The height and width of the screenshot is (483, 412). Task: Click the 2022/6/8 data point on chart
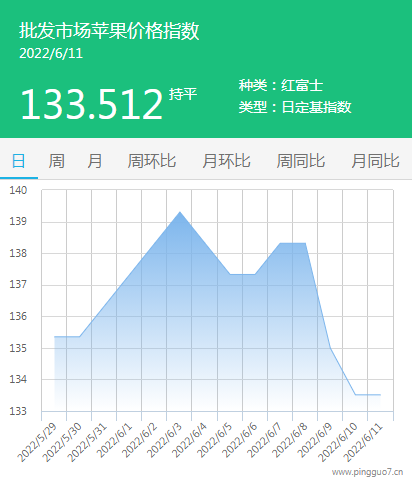(305, 243)
